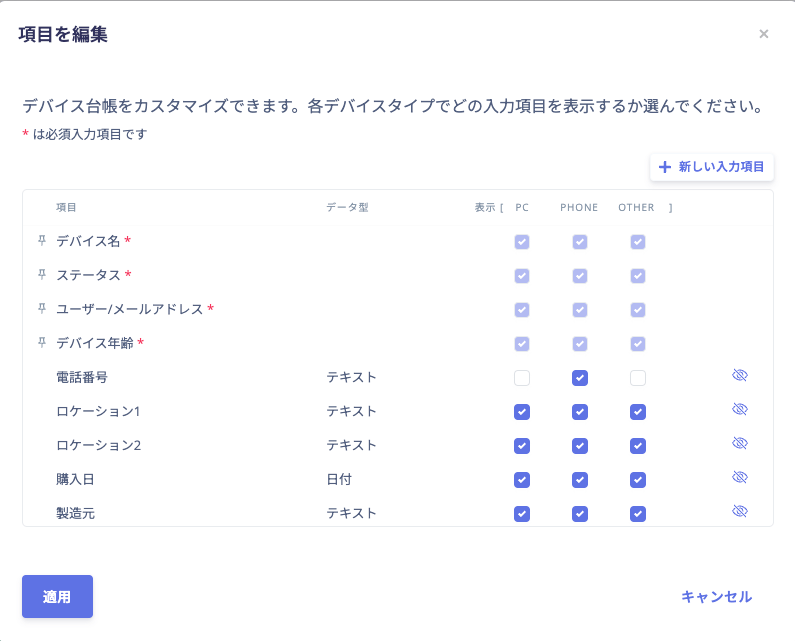Image resolution: width=795 pixels, height=641 pixels.
Task: Enable 電話番号 for PC
Action: click(x=522, y=378)
